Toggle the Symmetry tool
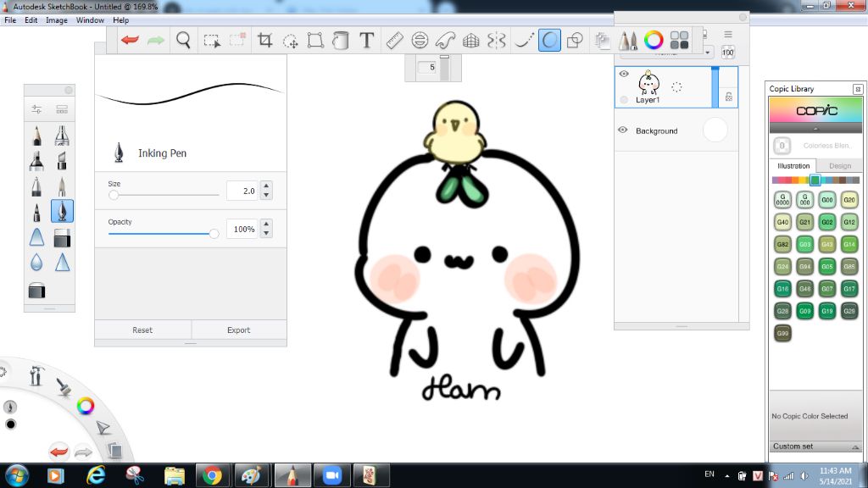 (497, 40)
